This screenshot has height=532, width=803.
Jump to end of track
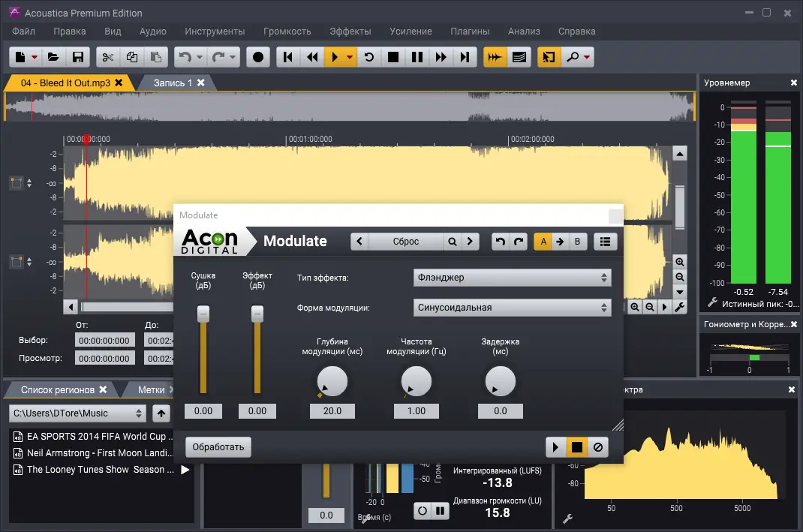(x=465, y=57)
